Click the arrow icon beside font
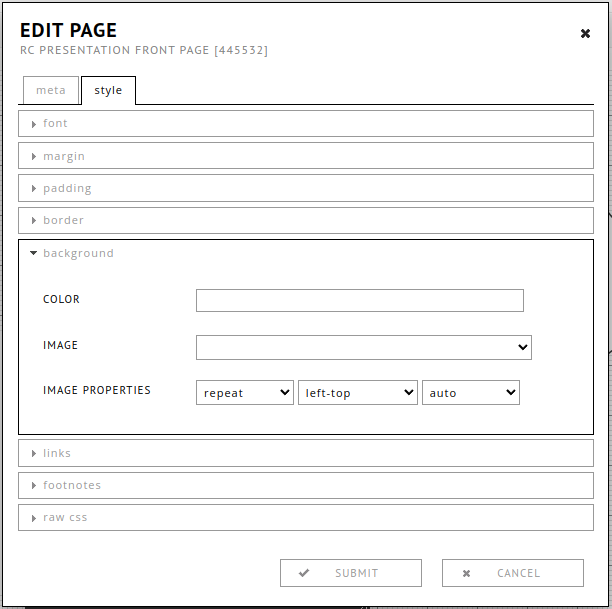Viewport: 612px width, 609px height. 34,124
